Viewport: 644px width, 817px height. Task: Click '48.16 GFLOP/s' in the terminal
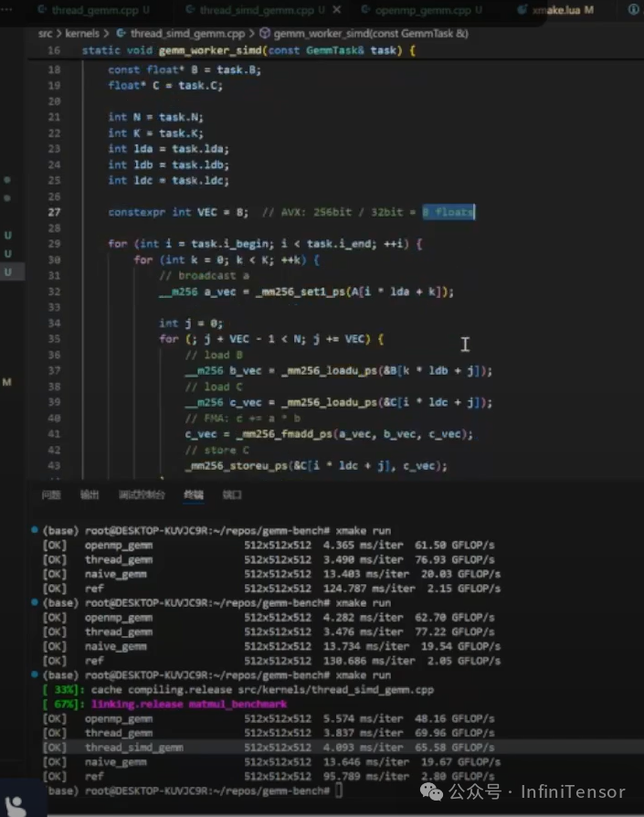(455, 718)
